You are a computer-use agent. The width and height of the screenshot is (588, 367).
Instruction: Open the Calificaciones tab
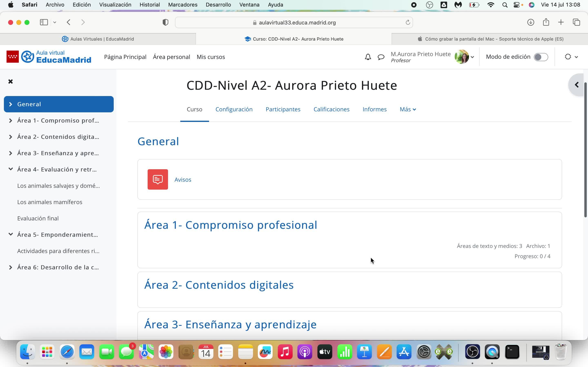coord(331,109)
